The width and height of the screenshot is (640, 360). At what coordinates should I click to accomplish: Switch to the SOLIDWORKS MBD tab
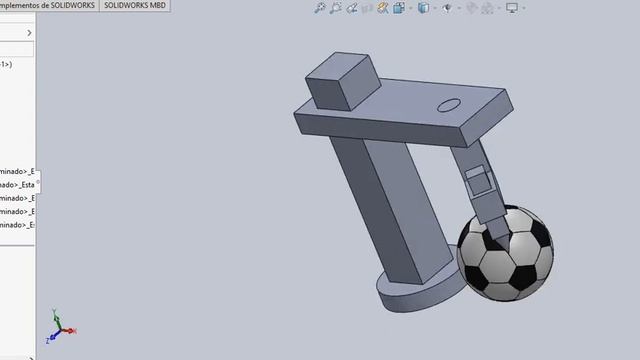coord(135,5)
